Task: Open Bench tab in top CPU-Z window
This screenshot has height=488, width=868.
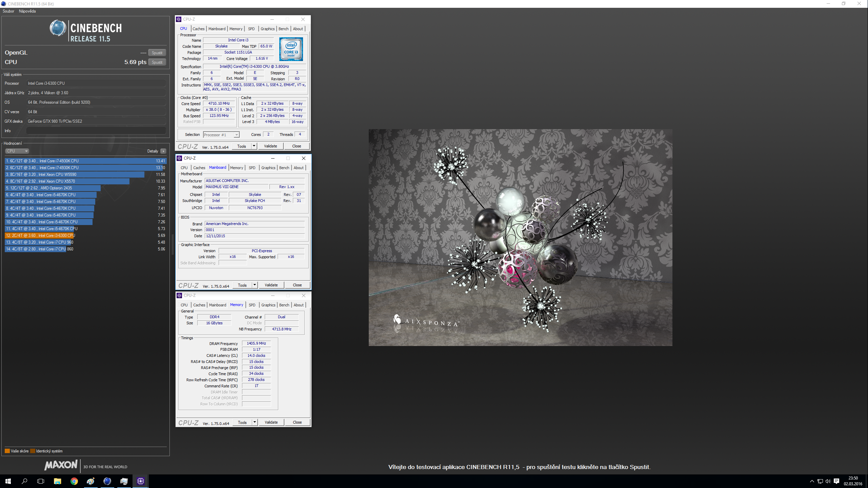Action: pyautogui.click(x=284, y=29)
